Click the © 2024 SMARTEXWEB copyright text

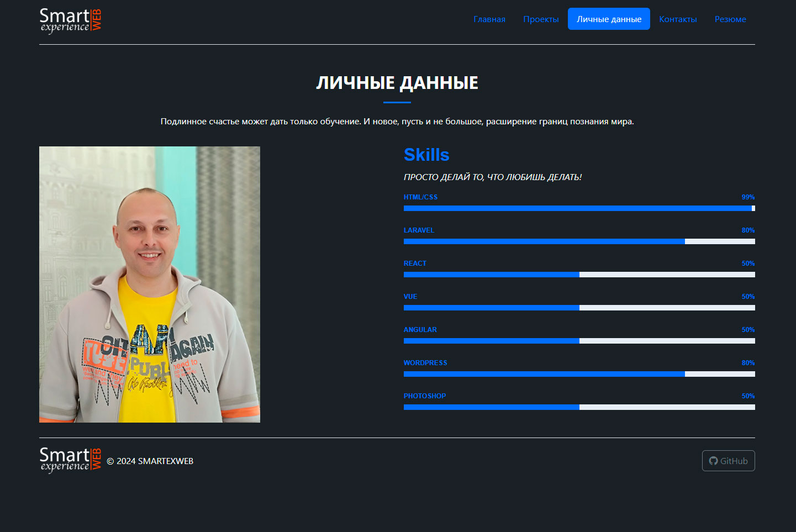coord(150,461)
